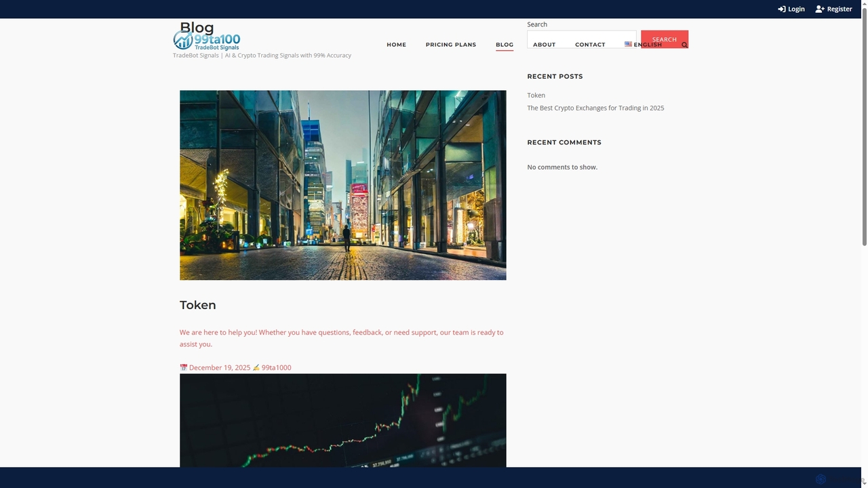Open the Token post title

click(197, 305)
